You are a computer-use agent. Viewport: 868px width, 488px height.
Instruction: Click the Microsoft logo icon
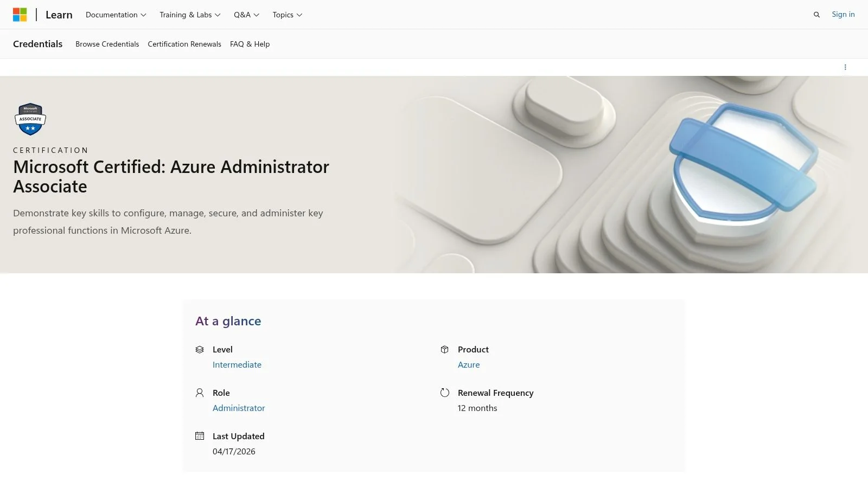pyautogui.click(x=20, y=15)
